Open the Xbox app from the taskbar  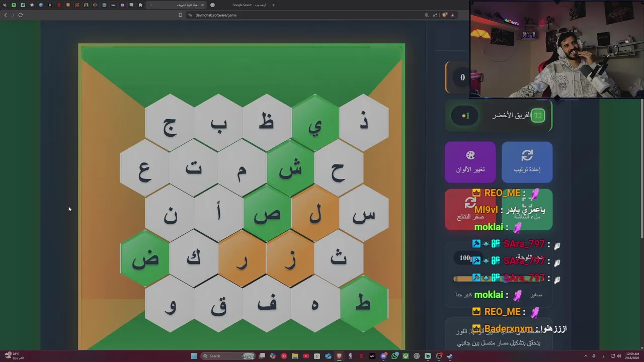[x=406, y=356]
